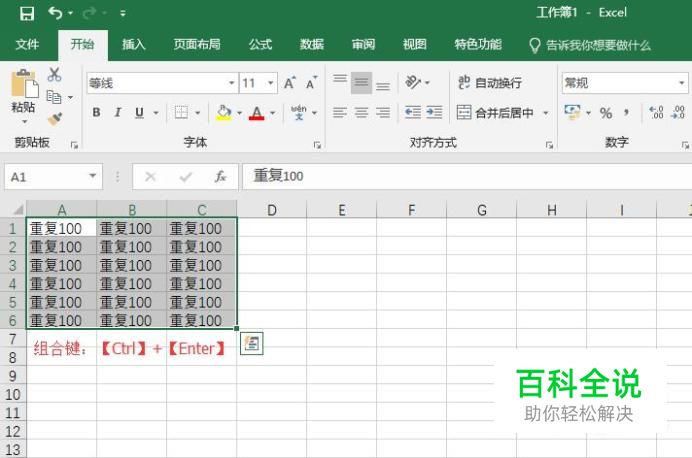Increase font size with large A
This screenshot has height=458, width=692.
[290, 83]
